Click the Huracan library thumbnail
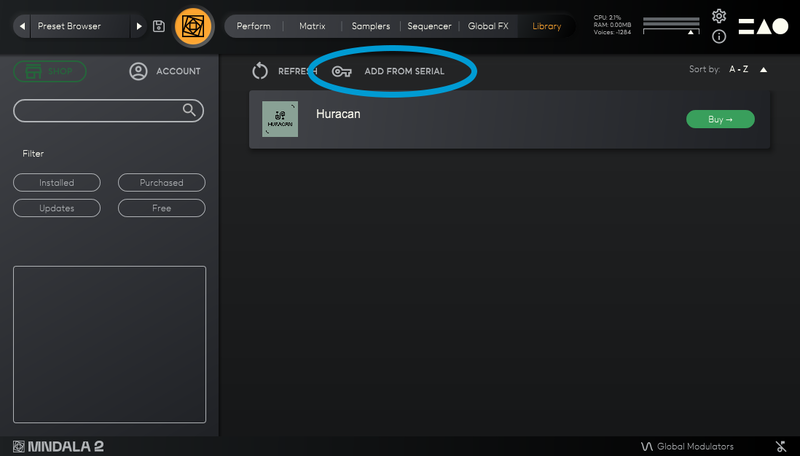Viewport: 800px width, 456px height. tap(280, 119)
